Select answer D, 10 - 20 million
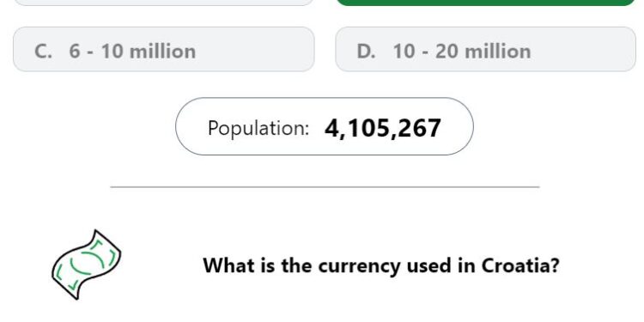This screenshot has height=322, width=644. click(485, 49)
